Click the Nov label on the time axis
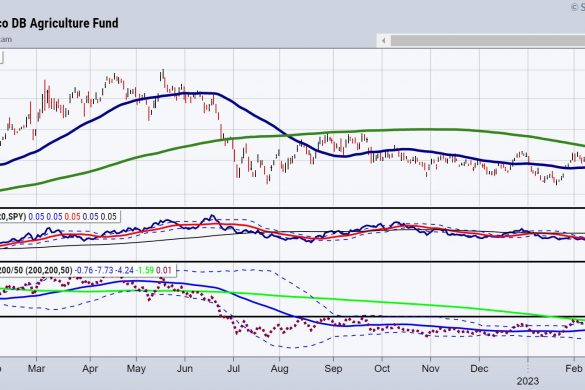This screenshot has height=390, width=585. (431, 369)
